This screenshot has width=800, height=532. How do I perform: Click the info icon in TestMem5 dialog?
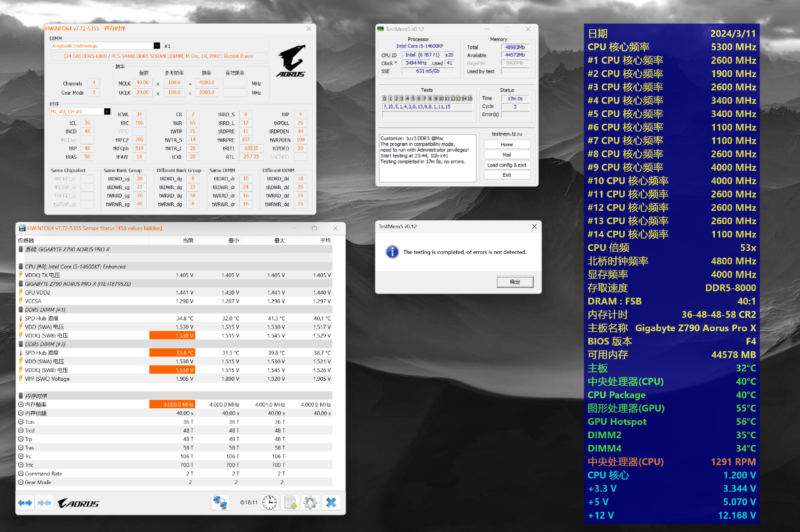[392, 252]
